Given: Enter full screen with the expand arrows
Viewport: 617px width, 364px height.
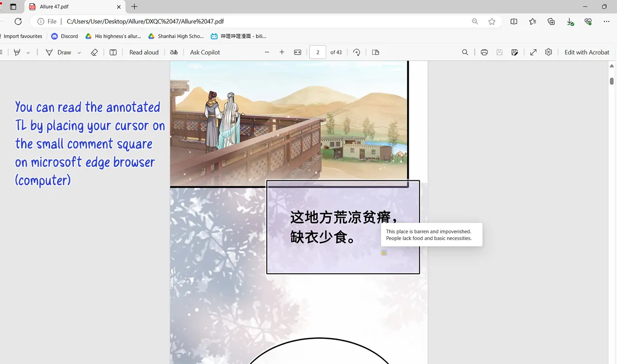Looking at the screenshot, I should point(533,52).
